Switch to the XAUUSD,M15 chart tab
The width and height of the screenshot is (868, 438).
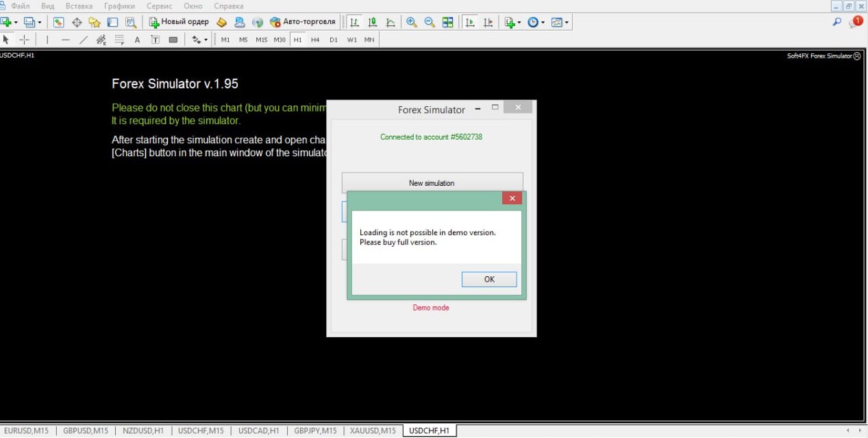click(373, 430)
